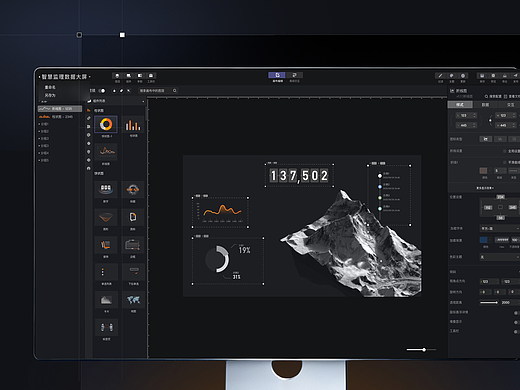Open the project title 智慧监理数据大屏 dropdown
The image size is (520, 390).
click(65, 77)
